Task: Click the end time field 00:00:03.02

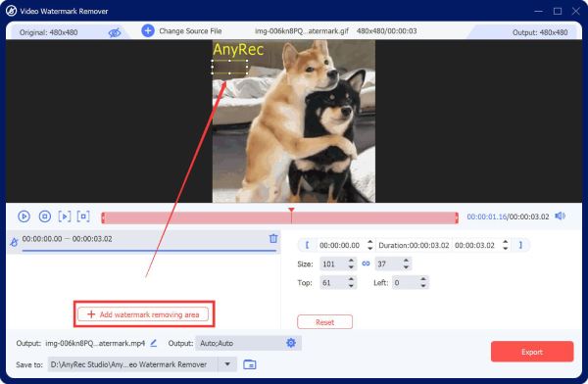Action: click(474, 245)
